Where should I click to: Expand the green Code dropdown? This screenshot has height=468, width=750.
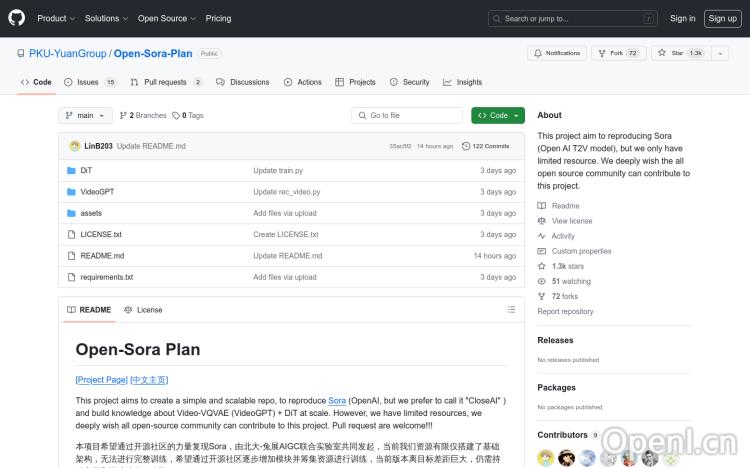tap(497, 115)
